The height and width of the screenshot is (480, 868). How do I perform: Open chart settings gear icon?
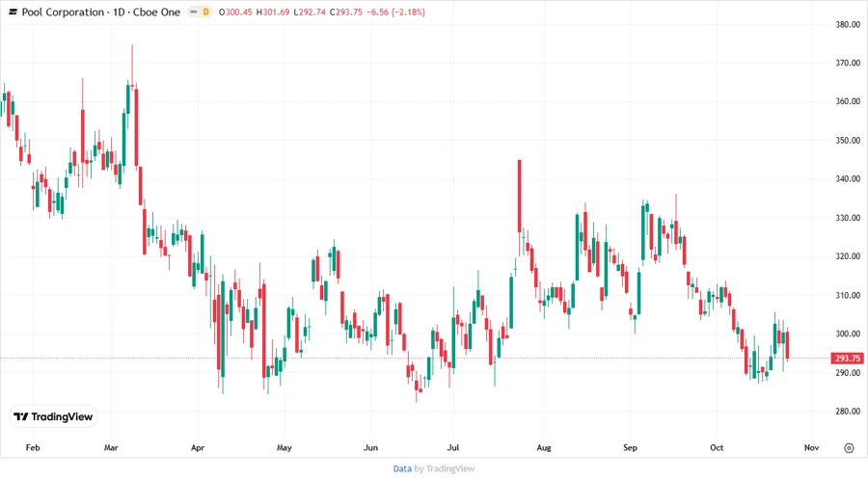849,448
